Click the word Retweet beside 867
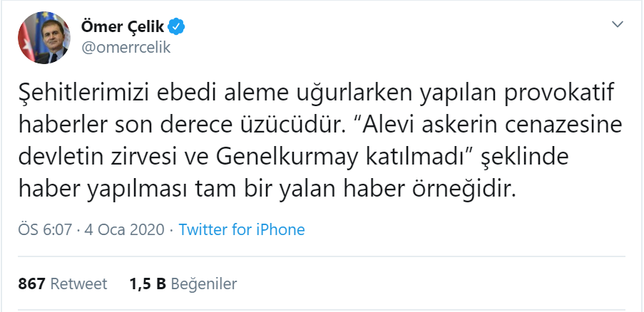The width and height of the screenshot is (644, 312). [x=78, y=284]
